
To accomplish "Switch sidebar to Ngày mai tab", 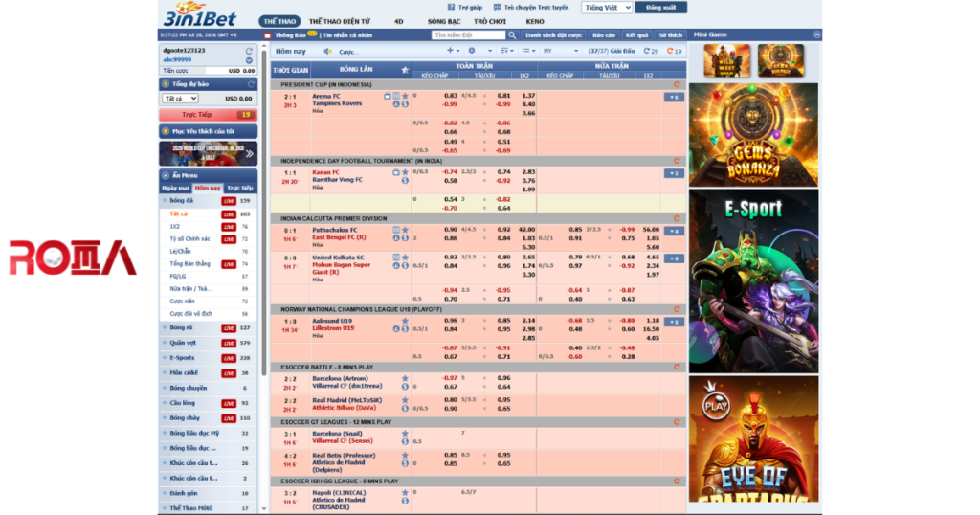I will [x=176, y=189].
